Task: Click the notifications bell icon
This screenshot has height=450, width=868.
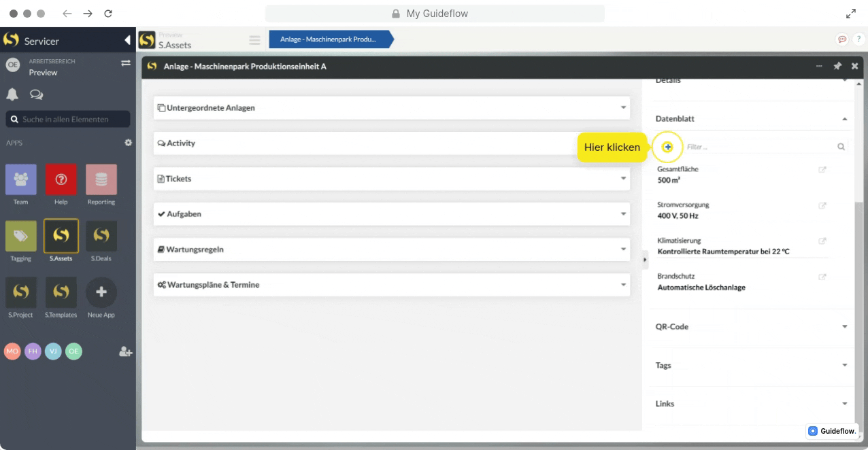Action: pyautogui.click(x=12, y=94)
